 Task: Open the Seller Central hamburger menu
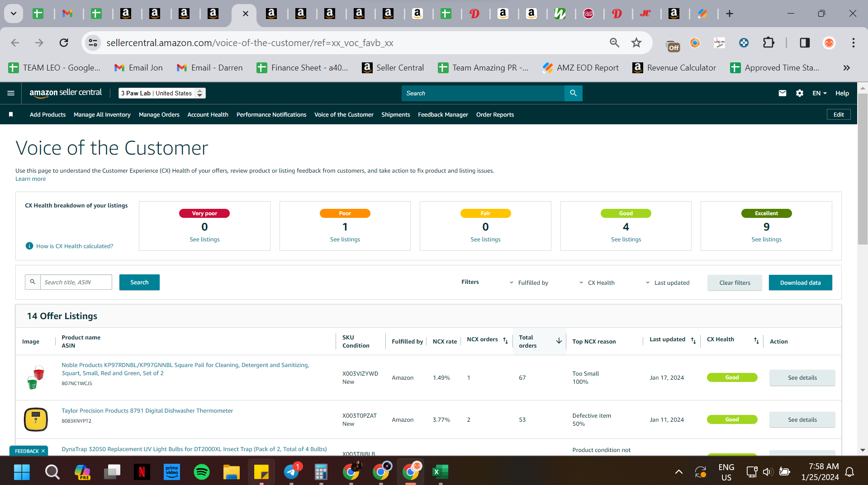point(11,93)
